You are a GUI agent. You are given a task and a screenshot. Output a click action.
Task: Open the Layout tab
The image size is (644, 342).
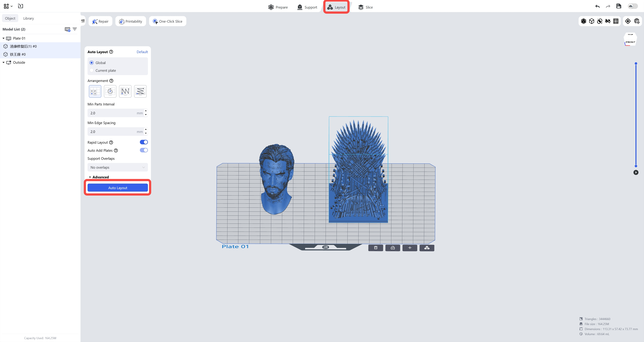click(x=336, y=7)
